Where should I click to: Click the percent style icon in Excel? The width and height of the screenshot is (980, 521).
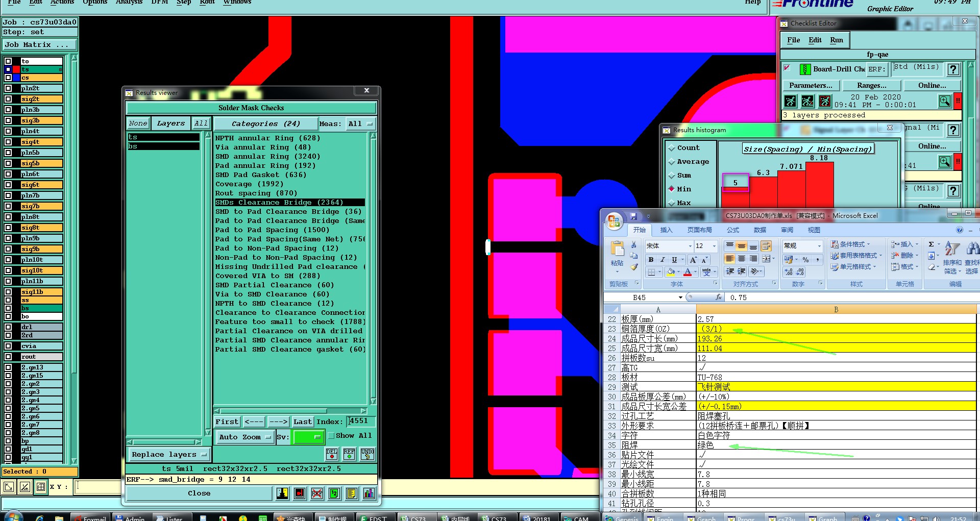point(805,260)
